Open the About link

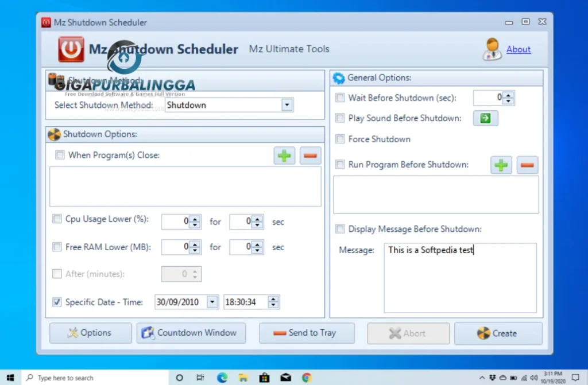click(519, 49)
